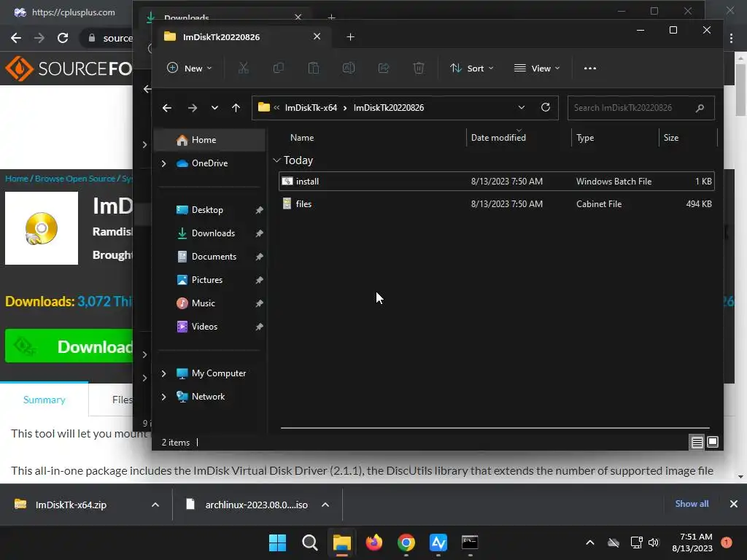Image resolution: width=747 pixels, height=560 pixels.
Task: Reload the Chrome page
Action: [63, 38]
